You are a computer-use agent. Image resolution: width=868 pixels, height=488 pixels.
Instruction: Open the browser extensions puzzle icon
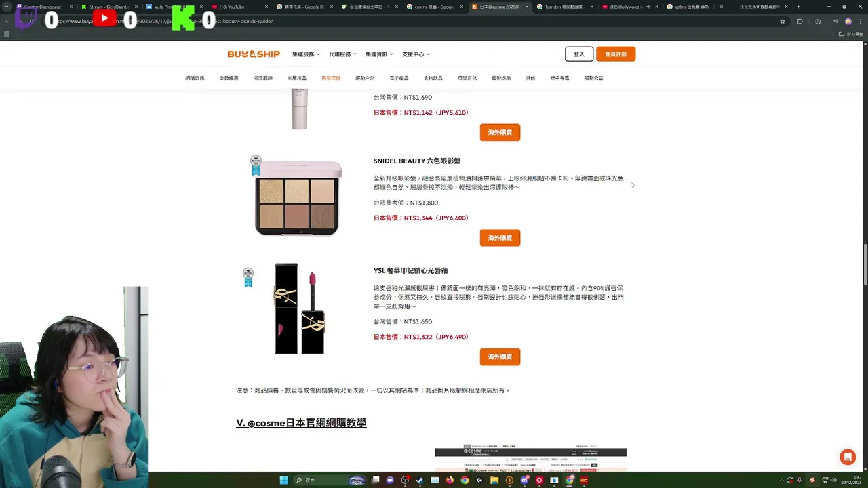pos(800,21)
